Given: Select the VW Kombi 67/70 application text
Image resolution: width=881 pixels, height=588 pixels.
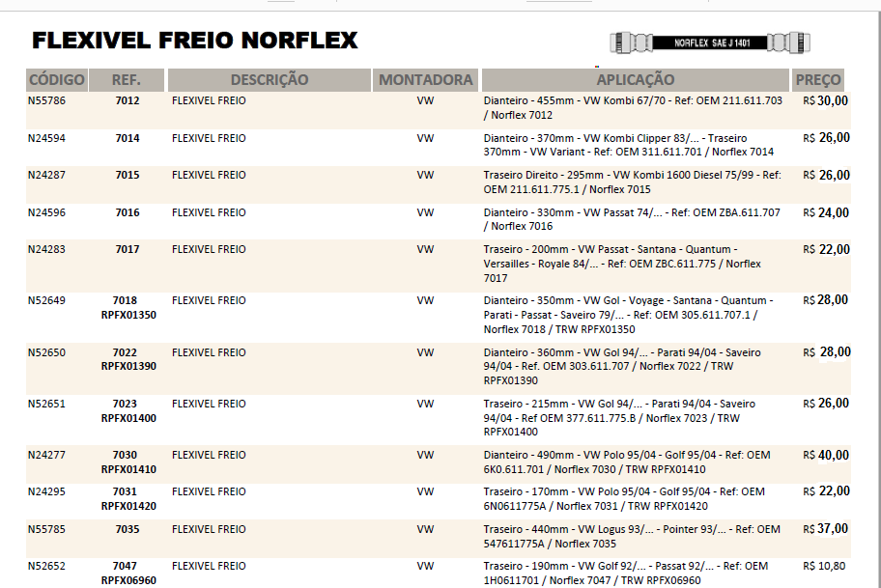Looking at the screenshot, I should click(x=633, y=107).
